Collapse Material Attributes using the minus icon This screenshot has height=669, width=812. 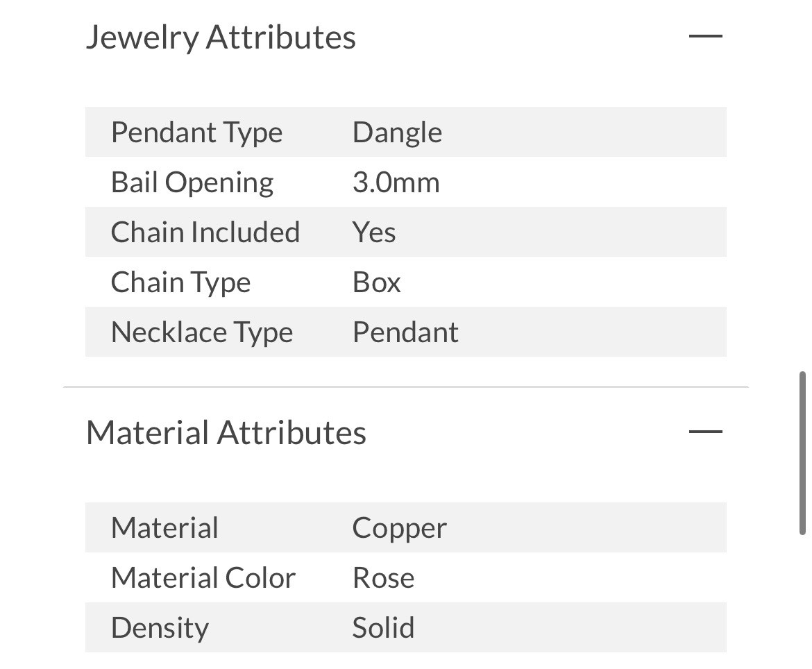click(705, 432)
